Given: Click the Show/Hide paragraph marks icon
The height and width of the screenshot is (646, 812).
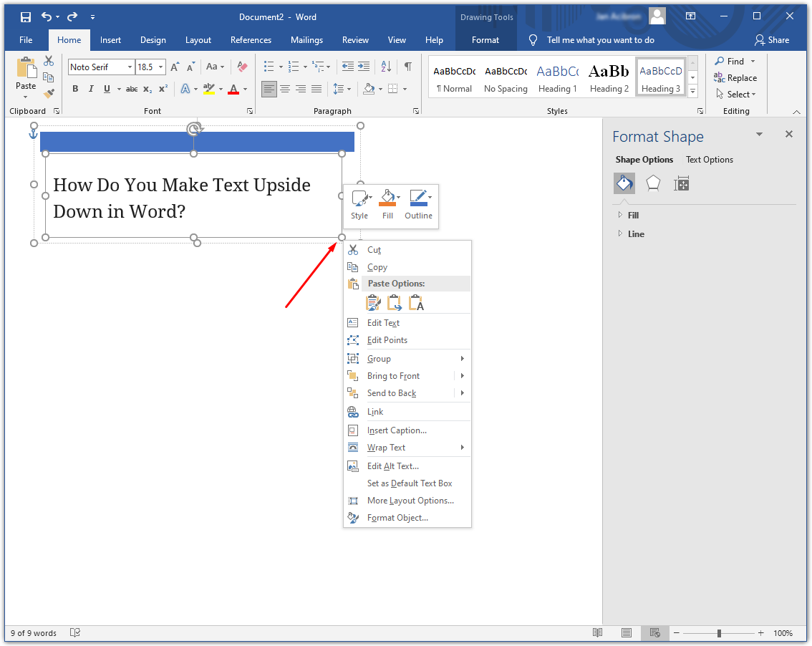Looking at the screenshot, I should [x=407, y=67].
